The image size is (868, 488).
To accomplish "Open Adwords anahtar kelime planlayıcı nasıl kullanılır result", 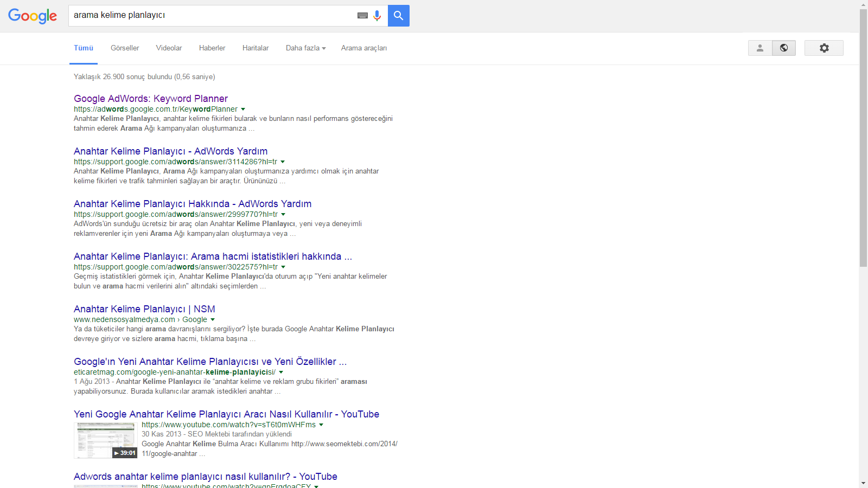I will [x=206, y=477].
